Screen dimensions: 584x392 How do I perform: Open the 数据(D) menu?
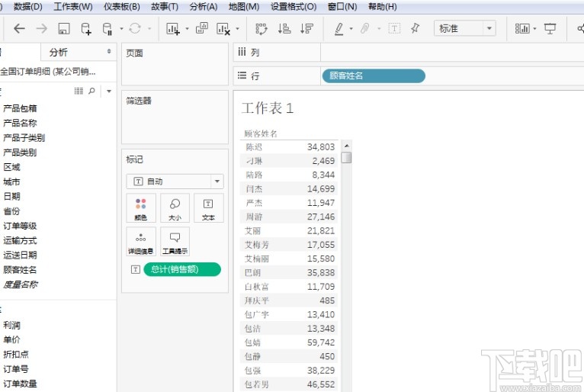[28, 7]
